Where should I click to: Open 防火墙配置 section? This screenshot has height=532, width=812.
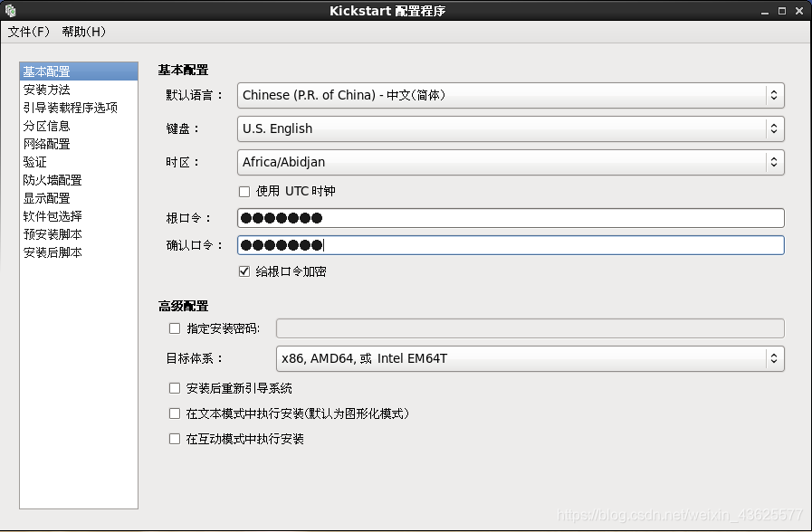(79, 180)
